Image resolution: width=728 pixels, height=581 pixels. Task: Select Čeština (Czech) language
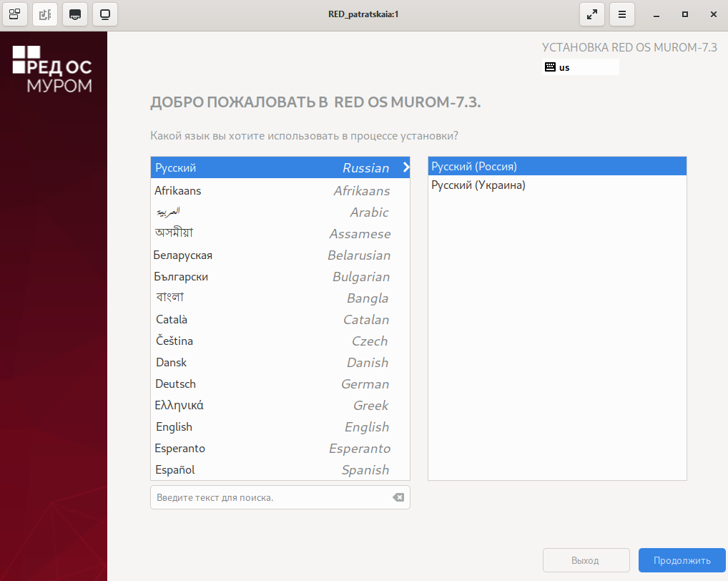280,341
